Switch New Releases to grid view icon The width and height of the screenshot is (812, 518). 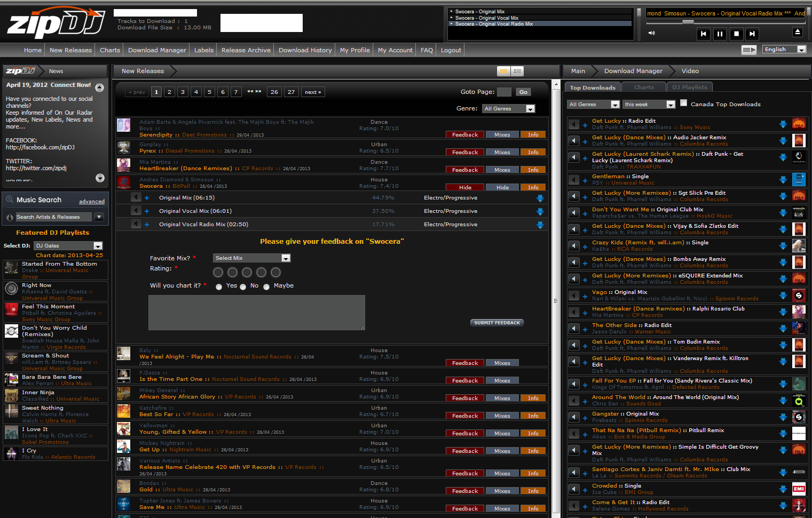[503, 71]
